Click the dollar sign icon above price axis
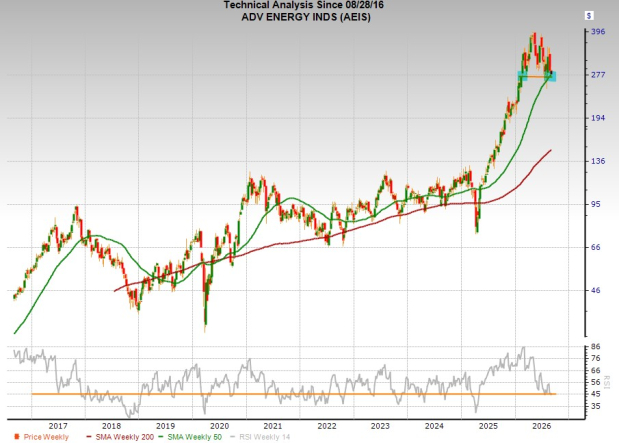The width and height of the screenshot is (619, 443). coord(589,16)
